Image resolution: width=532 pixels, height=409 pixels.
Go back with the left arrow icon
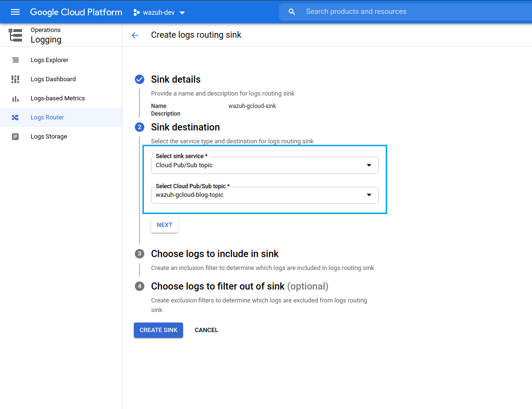(135, 35)
